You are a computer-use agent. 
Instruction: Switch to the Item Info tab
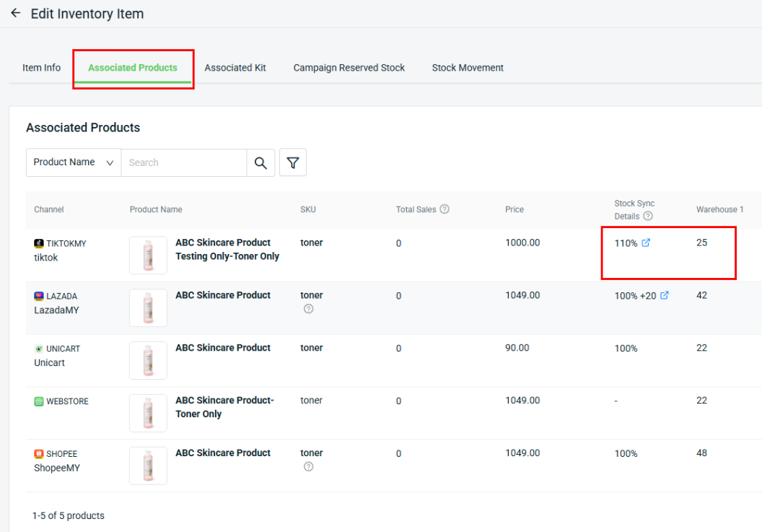(x=42, y=68)
